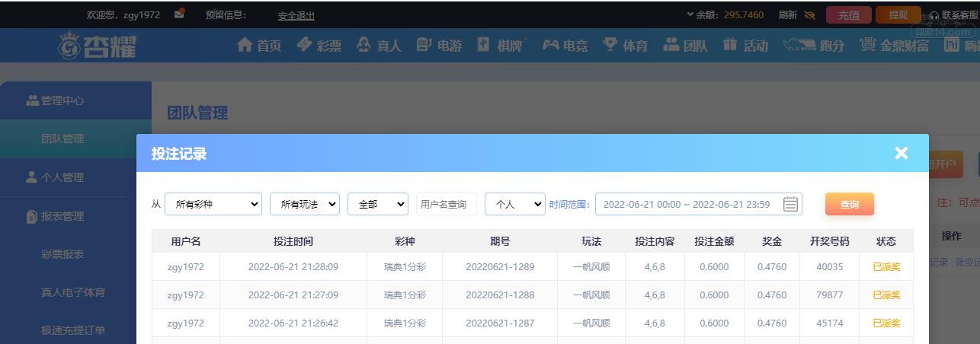
Task: Open the 所有玩法 play type dropdown
Action: click(x=305, y=204)
